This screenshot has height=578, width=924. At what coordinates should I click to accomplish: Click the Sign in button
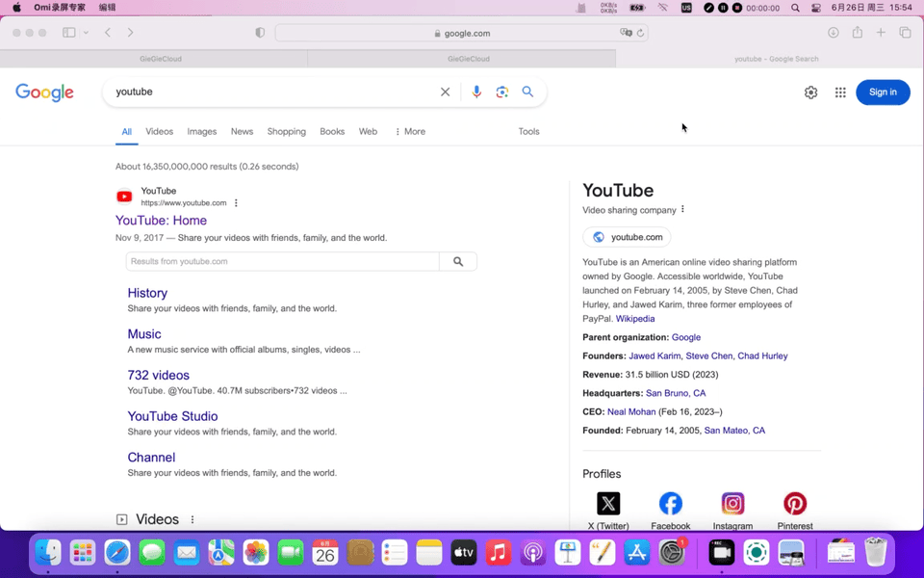click(x=883, y=92)
